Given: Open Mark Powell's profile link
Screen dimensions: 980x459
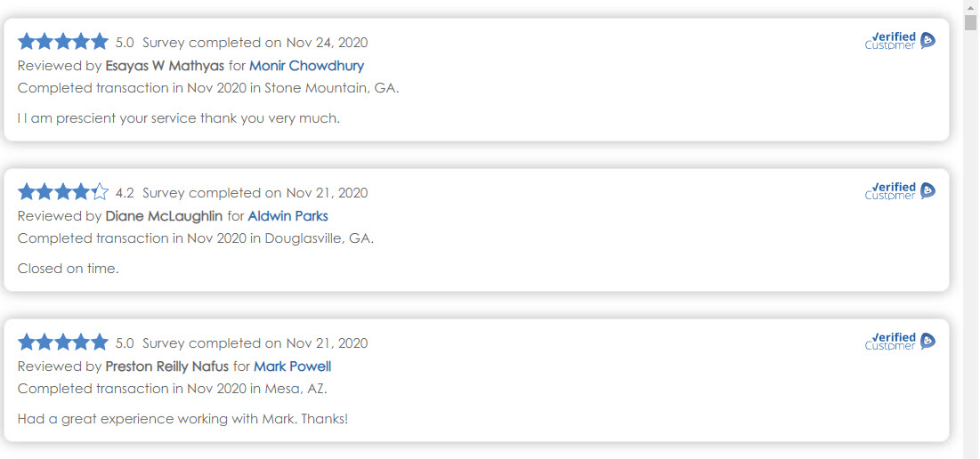Looking at the screenshot, I should (292, 366).
